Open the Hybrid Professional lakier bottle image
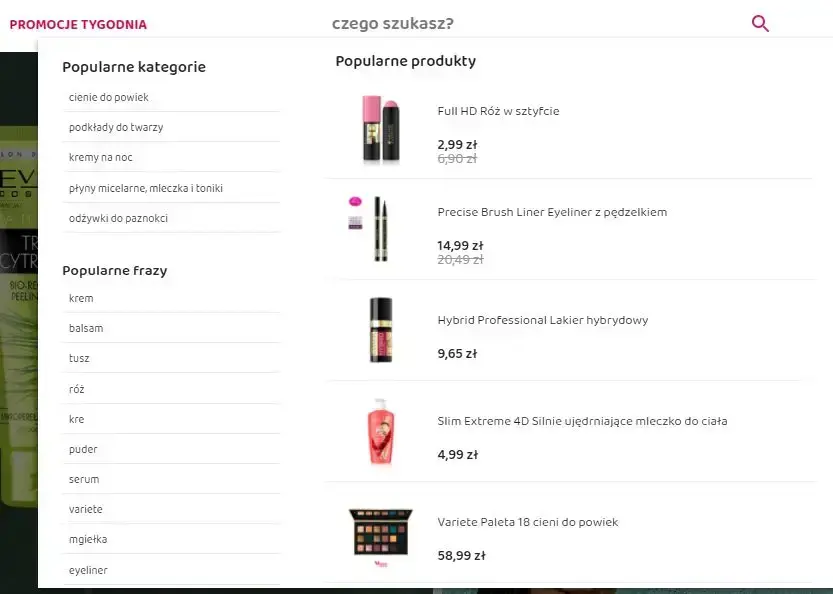Screen dimensions: 833x594 point(380,330)
